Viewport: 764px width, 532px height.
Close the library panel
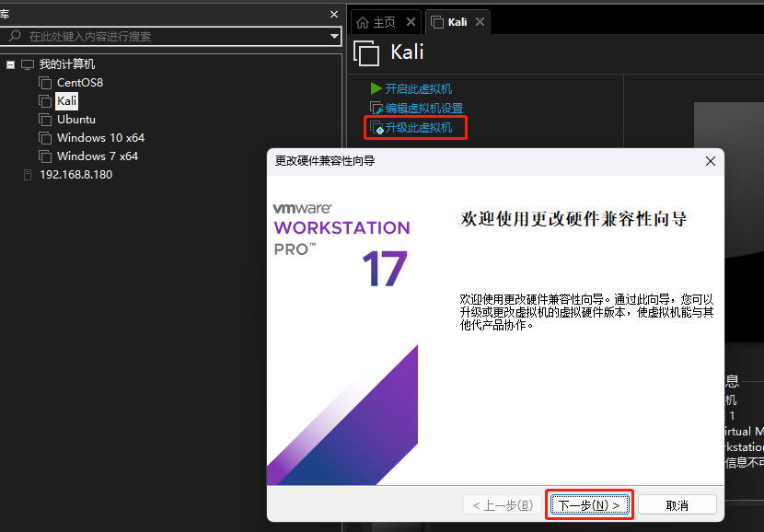[334, 15]
